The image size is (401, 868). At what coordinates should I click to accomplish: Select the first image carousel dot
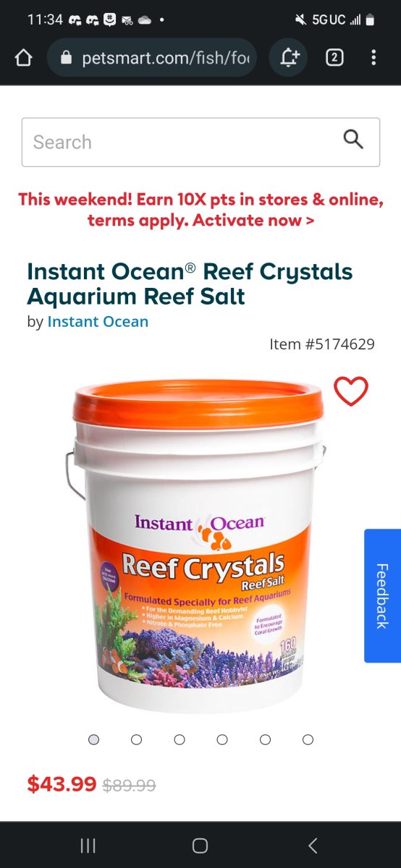[93, 739]
